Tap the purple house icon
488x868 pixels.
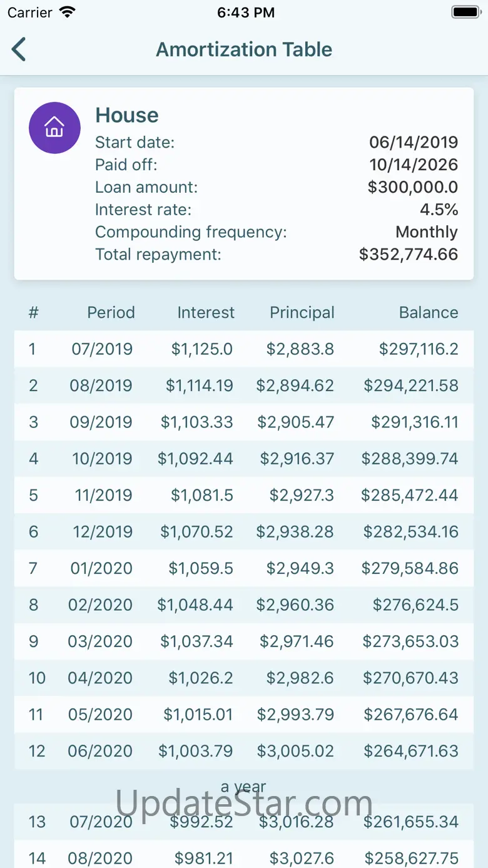pyautogui.click(x=54, y=128)
